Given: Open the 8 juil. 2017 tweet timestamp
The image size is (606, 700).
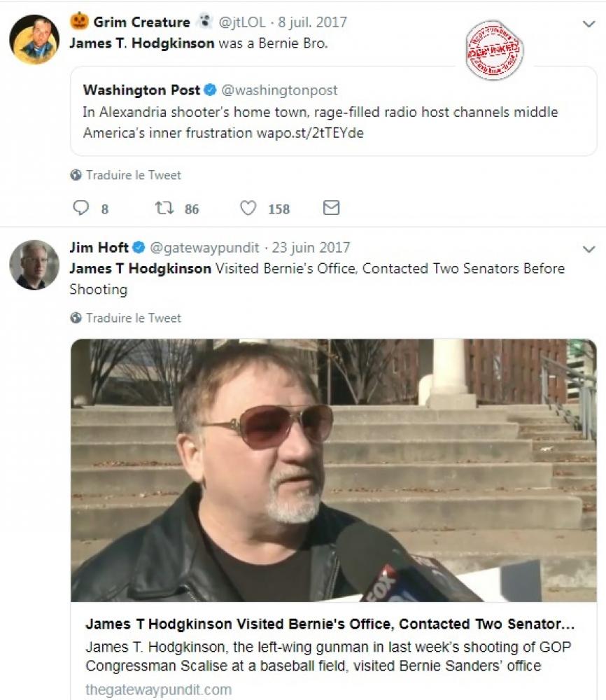Looking at the screenshot, I should (313, 22).
